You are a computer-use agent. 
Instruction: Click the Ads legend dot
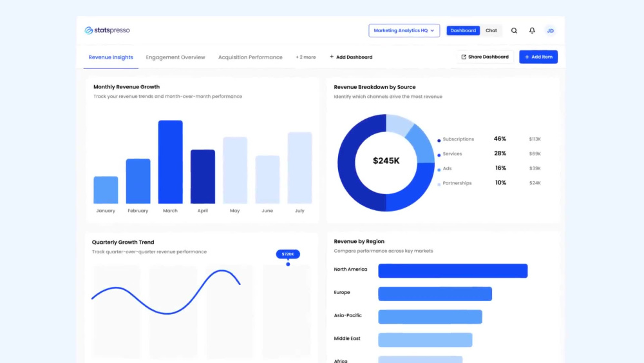tap(439, 170)
